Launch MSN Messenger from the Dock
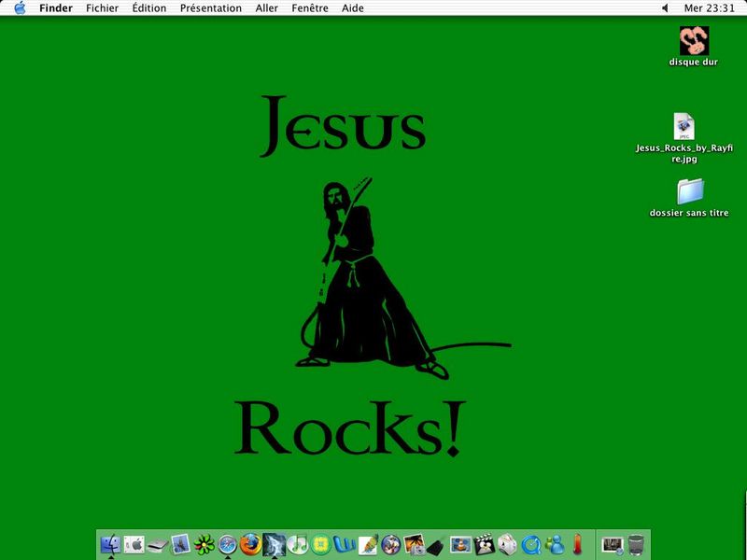 tap(554, 544)
